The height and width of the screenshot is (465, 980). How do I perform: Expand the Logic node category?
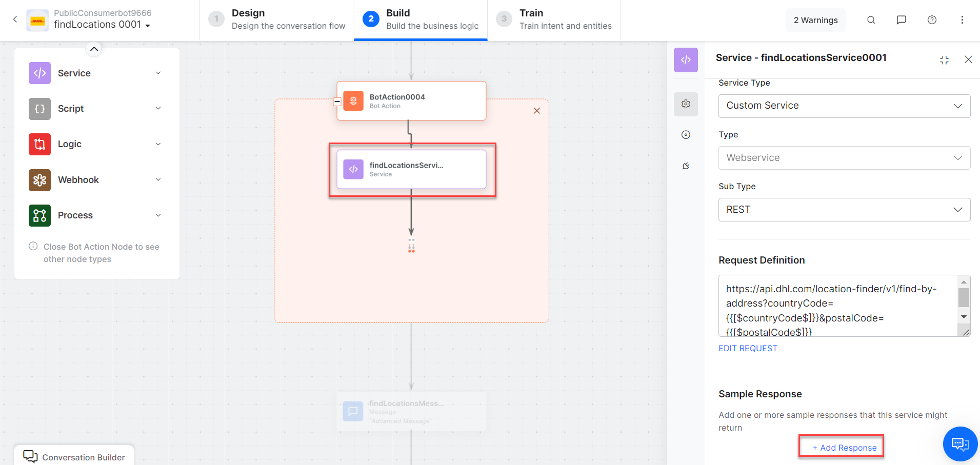[158, 144]
